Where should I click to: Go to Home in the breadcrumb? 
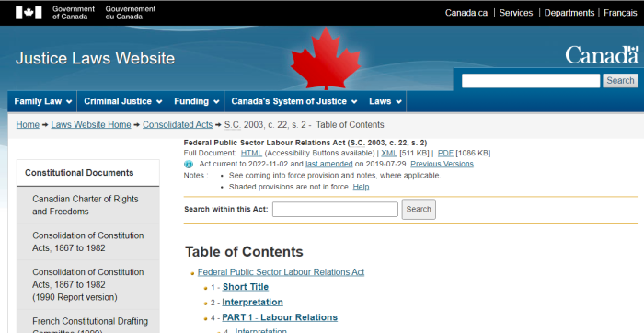tap(28, 125)
